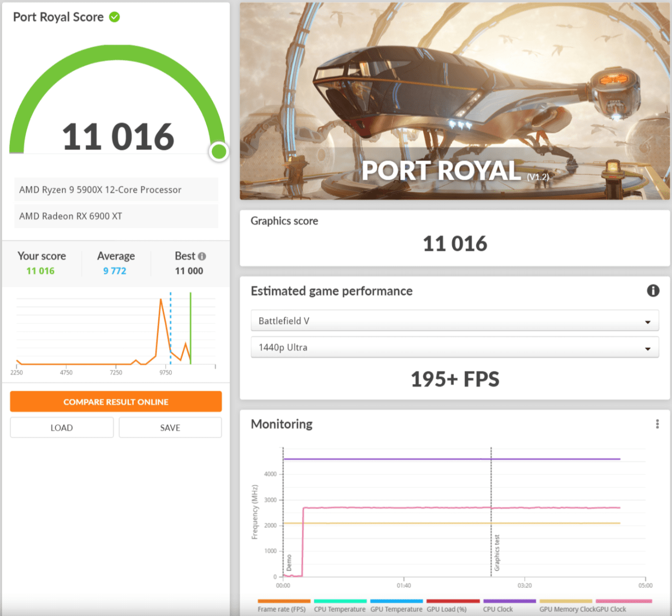672x616 pixels.
Task: Click the green dot at the gauge end
Action: [219, 152]
